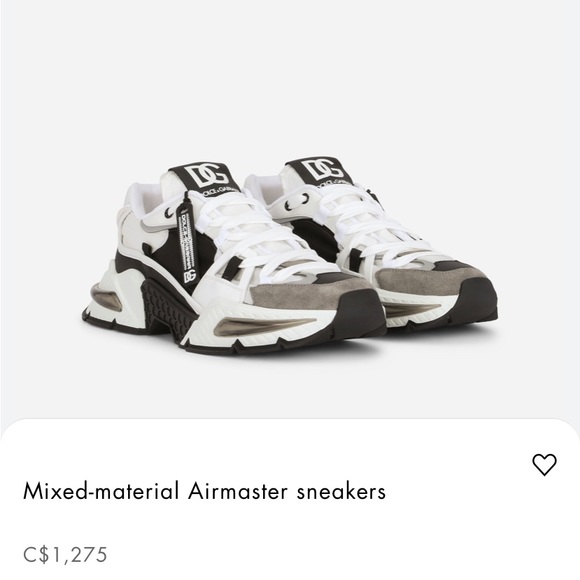Viewport: 580px width, 580px height.
Task: Tap the heart wishlist icon
Action: tap(544, 465)
